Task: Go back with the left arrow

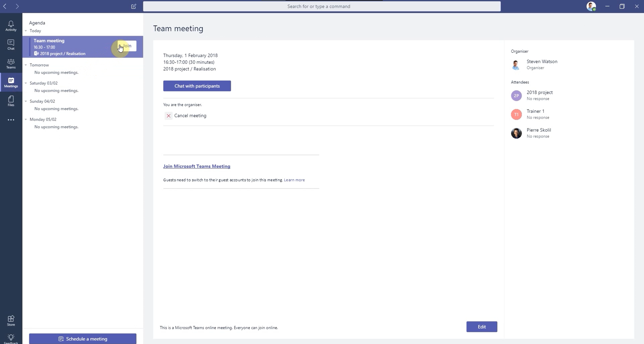Action: (5, 6)
